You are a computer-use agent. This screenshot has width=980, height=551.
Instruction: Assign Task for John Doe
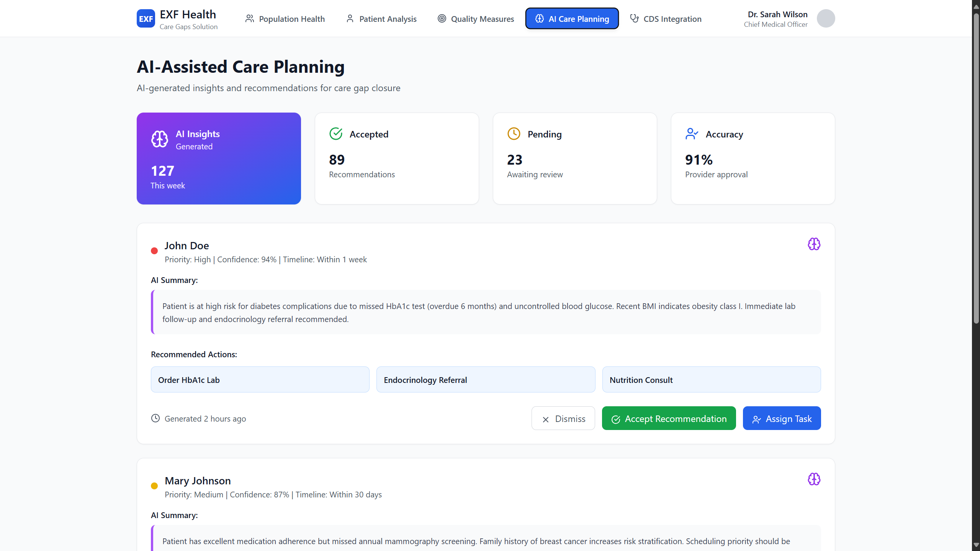(x=782, y=419)
